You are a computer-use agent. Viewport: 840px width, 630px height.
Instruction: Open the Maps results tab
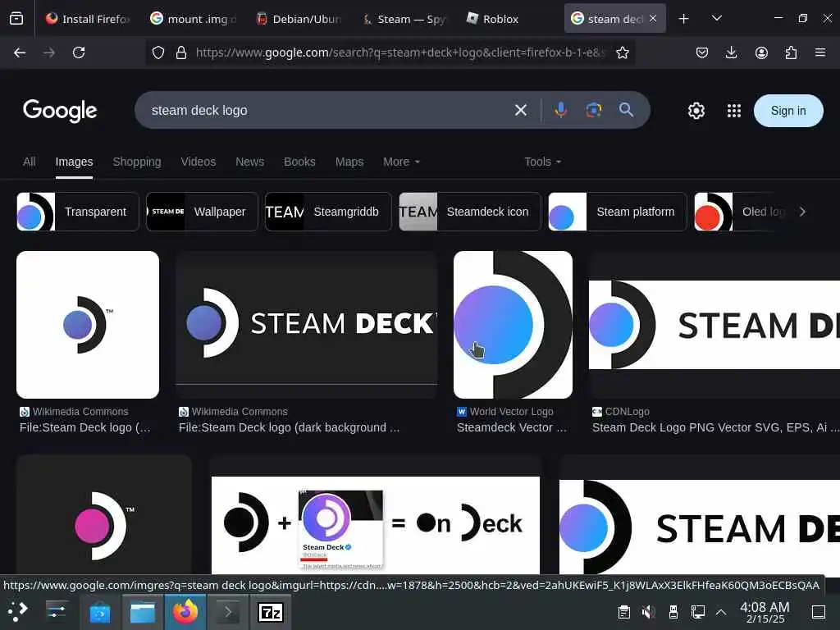[x=349, y=162]
